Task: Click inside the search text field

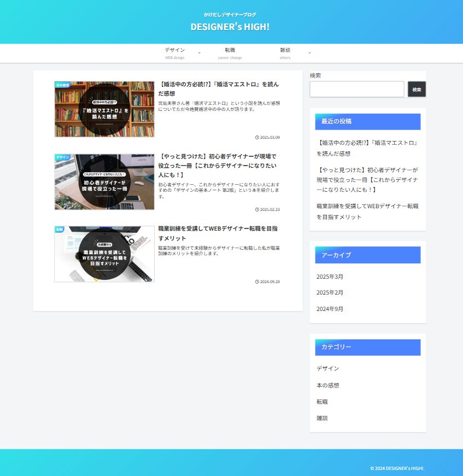Action: (356, 89)
